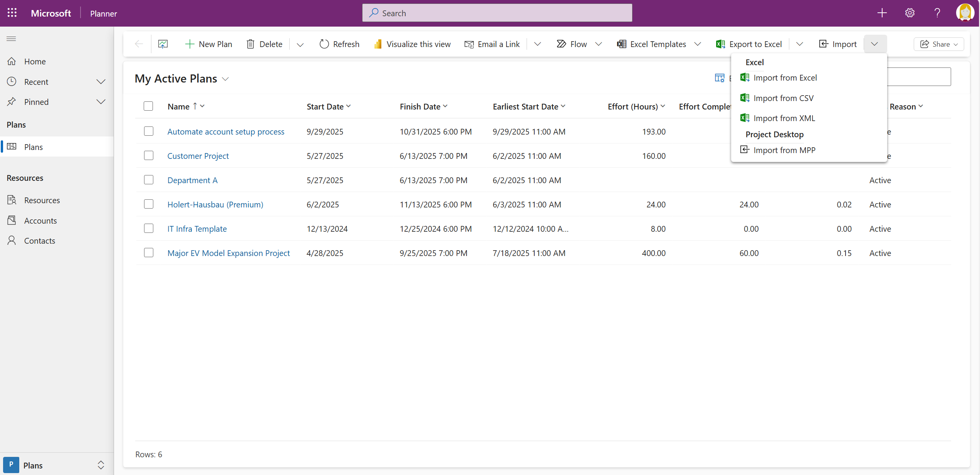The image size is (980, 475).
Task: Open the Share button
Action: (939, 44)
